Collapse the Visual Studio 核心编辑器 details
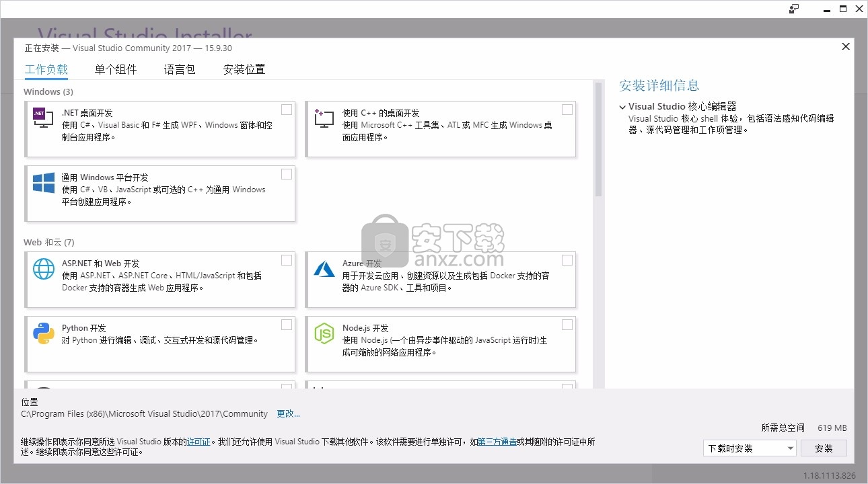 (x=622, y=106)
